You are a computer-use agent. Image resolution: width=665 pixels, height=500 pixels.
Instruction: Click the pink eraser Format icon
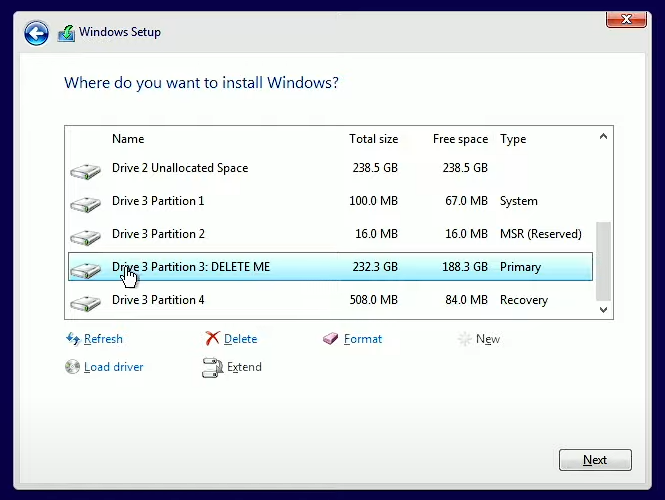pyautogui.click(x=330, y=338)
